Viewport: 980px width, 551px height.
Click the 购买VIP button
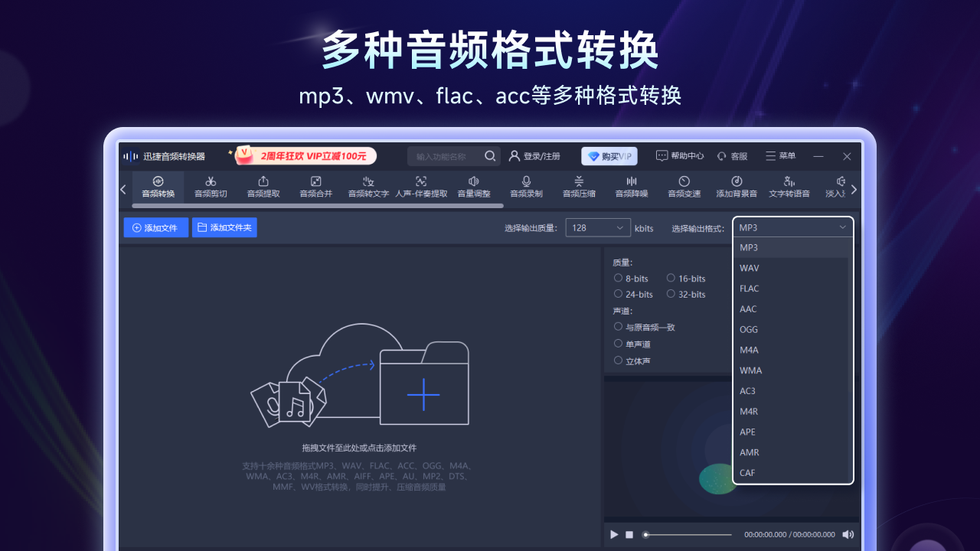point(609,156)
